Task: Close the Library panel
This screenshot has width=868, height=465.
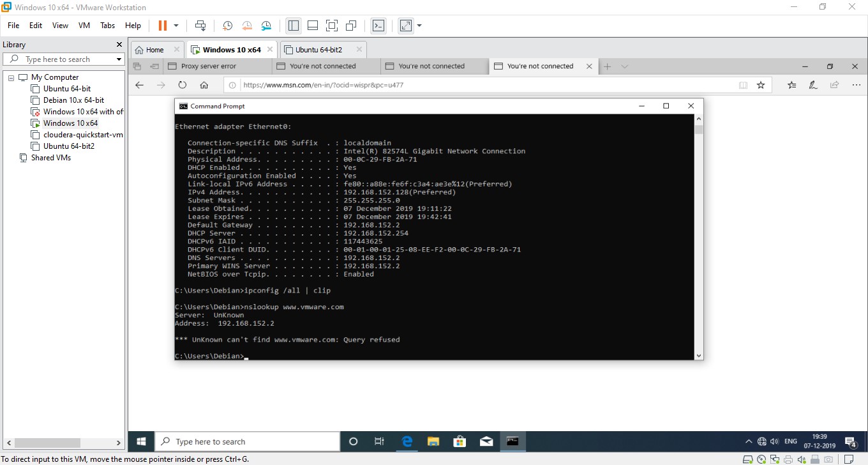Action: click(119, 45)
